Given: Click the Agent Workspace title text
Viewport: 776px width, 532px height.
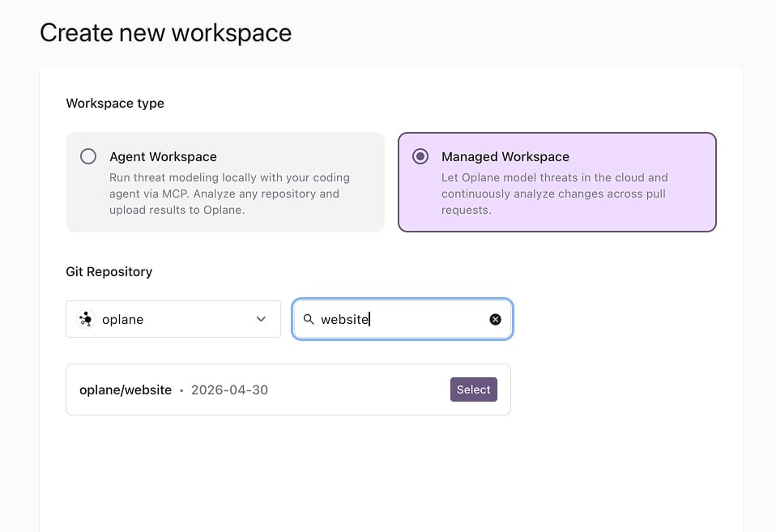Looking at the screenshot, I should pyautogui.click(x=163, y=157).
